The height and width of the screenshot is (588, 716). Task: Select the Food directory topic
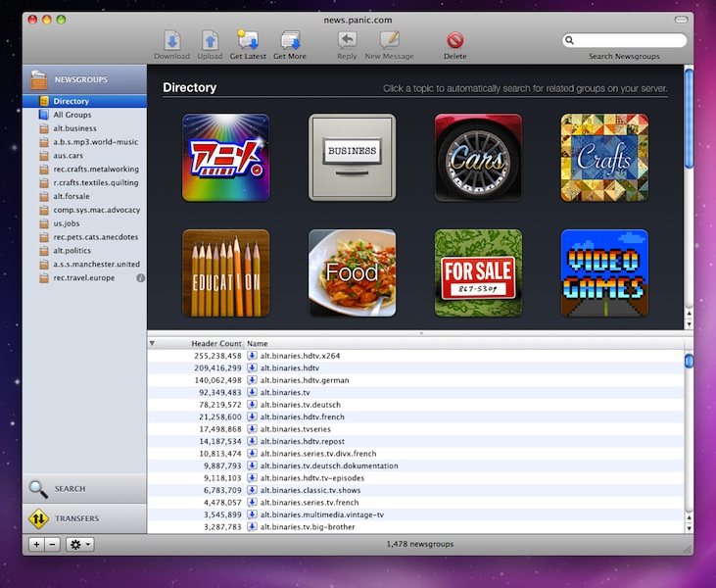tap(352, 272)
